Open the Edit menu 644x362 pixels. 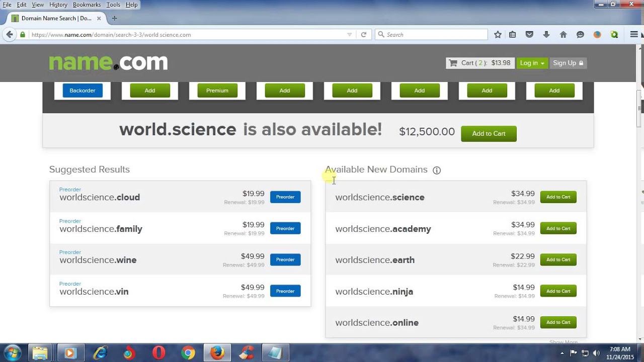tap(22, 5)
